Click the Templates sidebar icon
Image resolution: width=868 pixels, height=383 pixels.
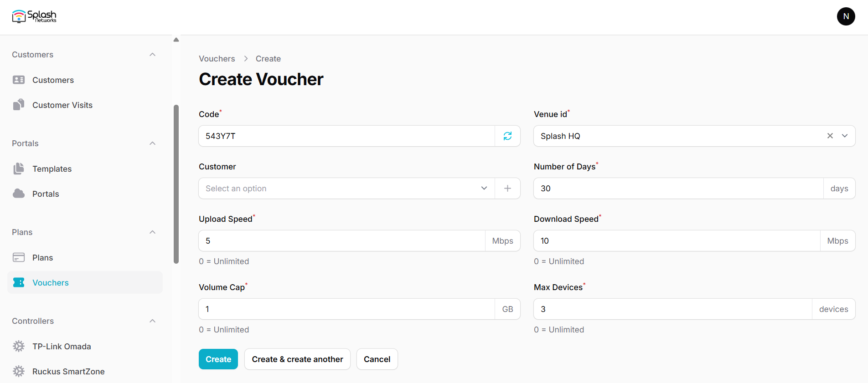(x=19, y=169)
